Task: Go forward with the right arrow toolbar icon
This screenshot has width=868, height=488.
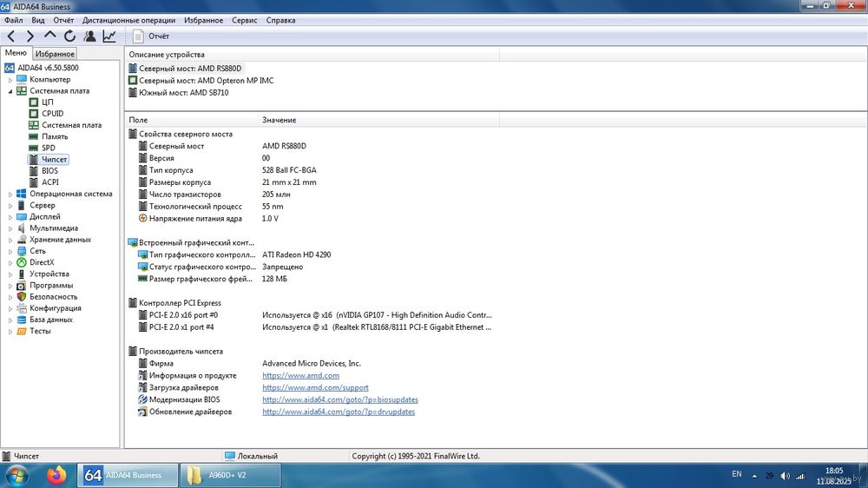Action: 30,36
